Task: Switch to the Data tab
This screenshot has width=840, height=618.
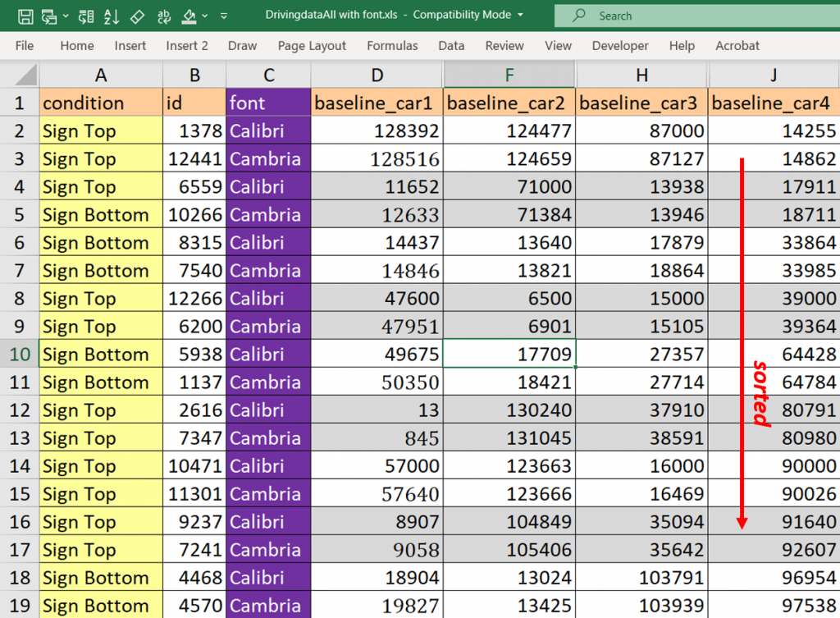Action: click(452, 46)
